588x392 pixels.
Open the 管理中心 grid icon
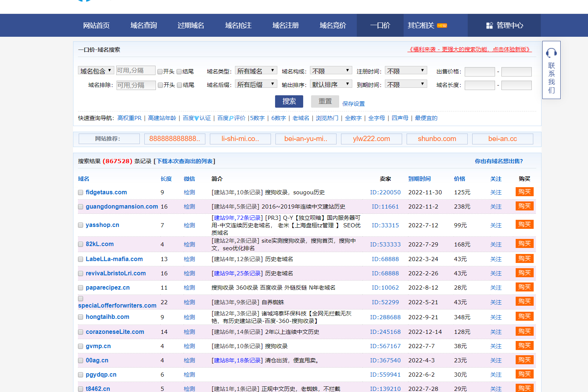(x=489, y=26)
